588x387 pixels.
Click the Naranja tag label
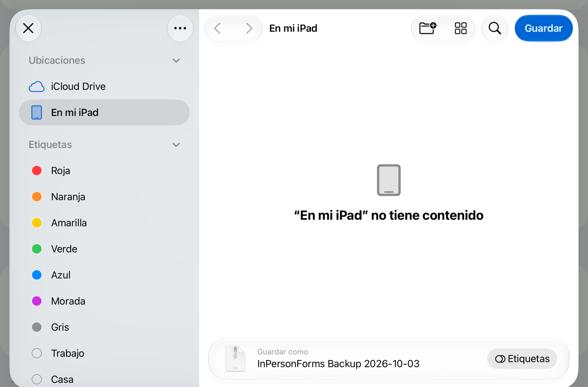tap(68, 197)
